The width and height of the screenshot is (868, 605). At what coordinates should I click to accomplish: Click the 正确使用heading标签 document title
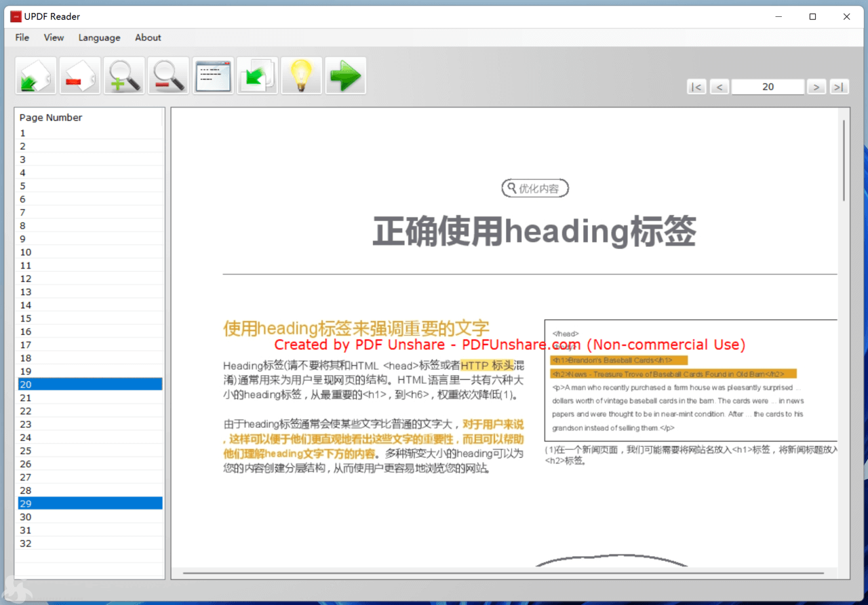tap(534, 231)
